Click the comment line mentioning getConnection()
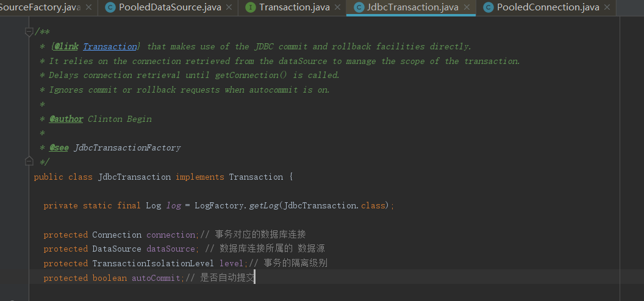Image resolution: width=644 pixels, height=301 pixels. 195,76
